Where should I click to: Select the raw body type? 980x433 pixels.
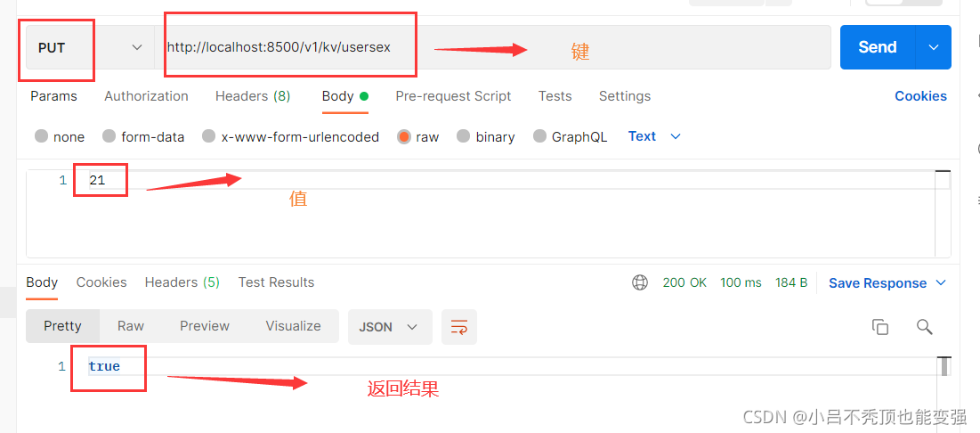[418, 136]
